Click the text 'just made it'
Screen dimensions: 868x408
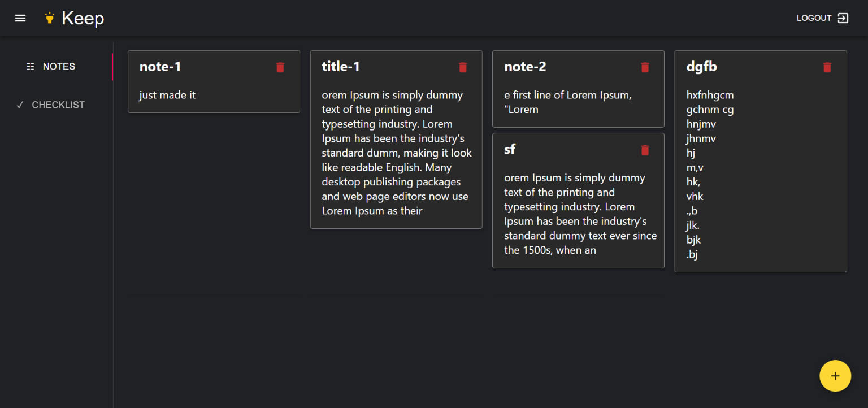[x=167, y=95]
